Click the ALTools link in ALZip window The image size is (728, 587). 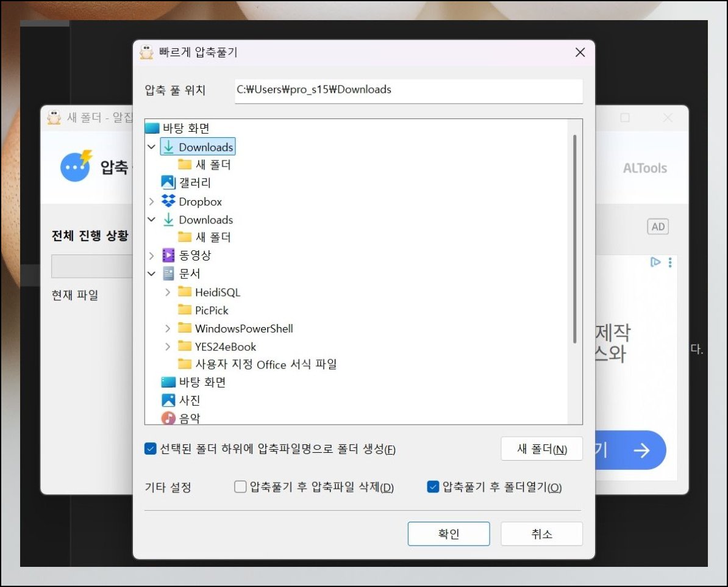tap(645, 168)
